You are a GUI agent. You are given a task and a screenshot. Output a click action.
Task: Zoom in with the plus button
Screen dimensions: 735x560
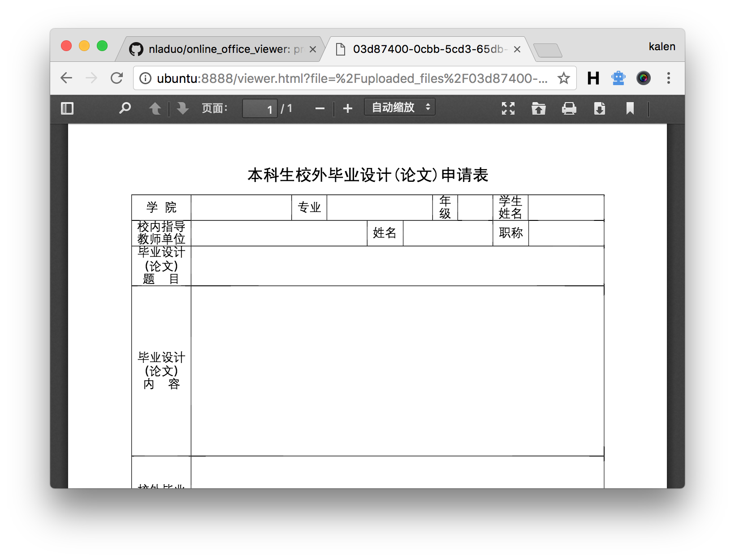348,108
